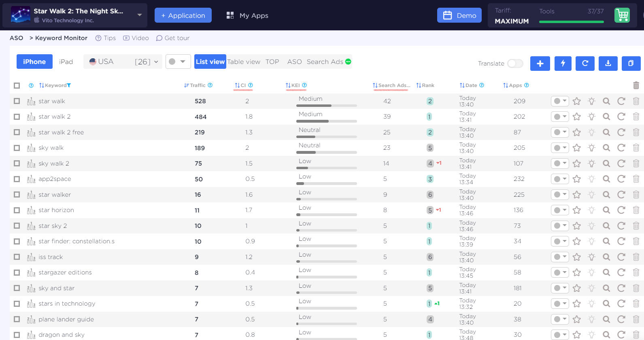Click the KEI bar for 'sky walk'

(327, 153)
